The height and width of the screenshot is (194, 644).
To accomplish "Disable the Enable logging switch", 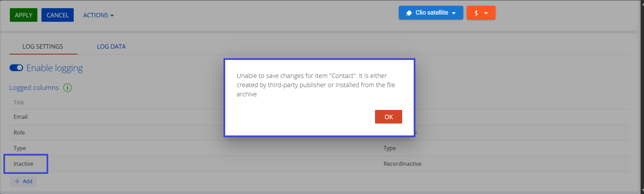I will tap(16, 68).
